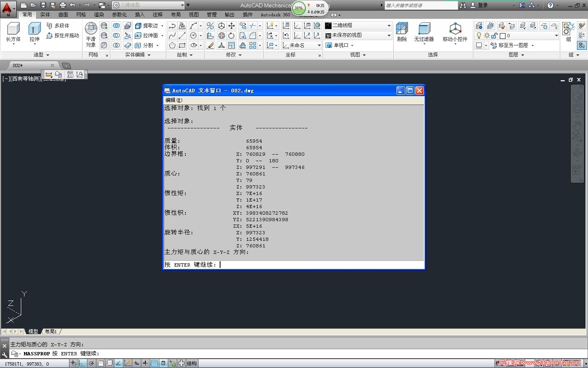The image size is (588, 368).
Task: Go to the 注释 ribbon tab
Action: point(158,15)
